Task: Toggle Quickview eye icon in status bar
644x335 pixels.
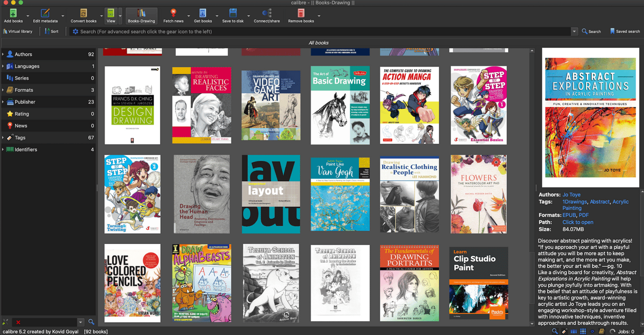Action: [x=592, y=332]
